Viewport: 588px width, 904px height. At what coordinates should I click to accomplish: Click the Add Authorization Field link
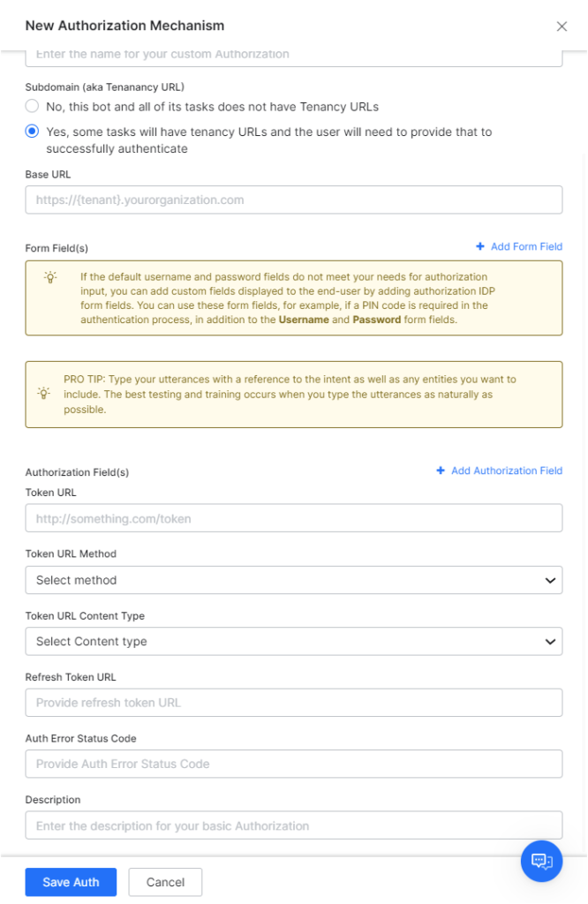(506, 471)
